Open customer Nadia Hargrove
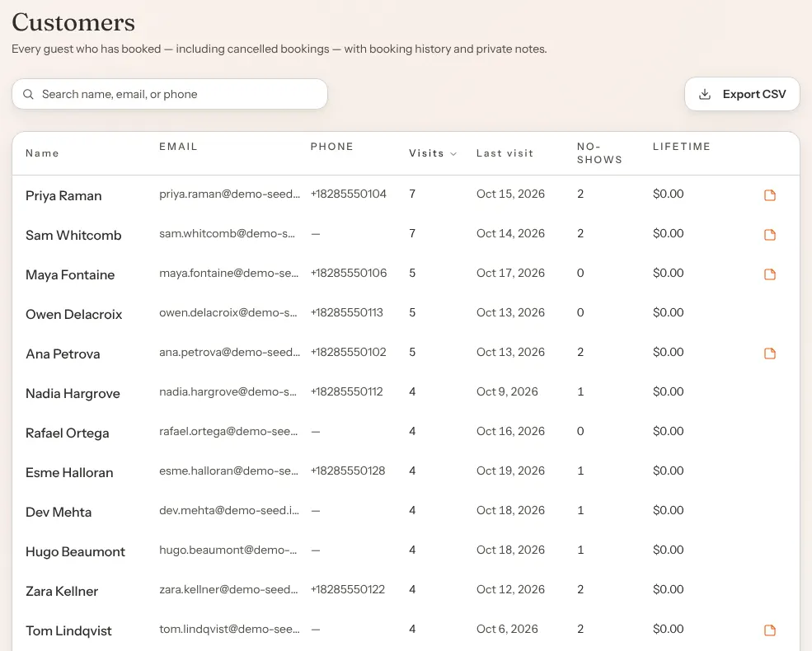Viewport: 812px width, 651px height. click(x=73, y=394)
